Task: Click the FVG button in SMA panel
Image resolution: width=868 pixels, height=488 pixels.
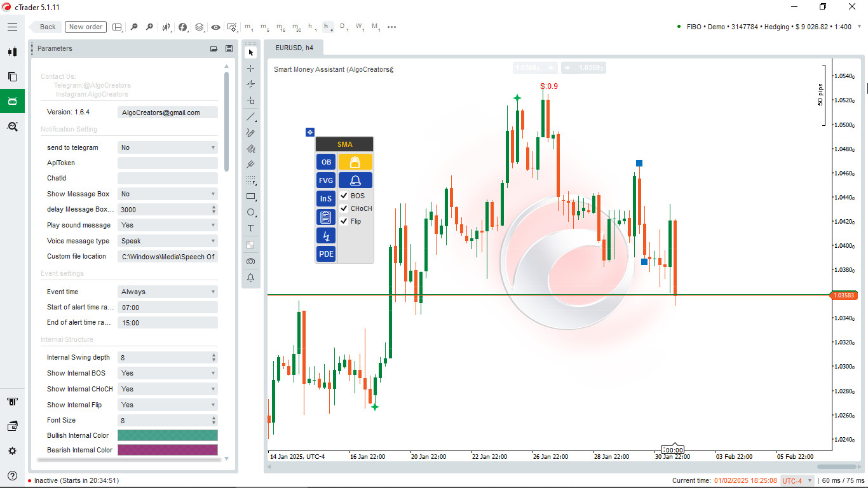Action: pyautogui.click(x=326, y=180)
